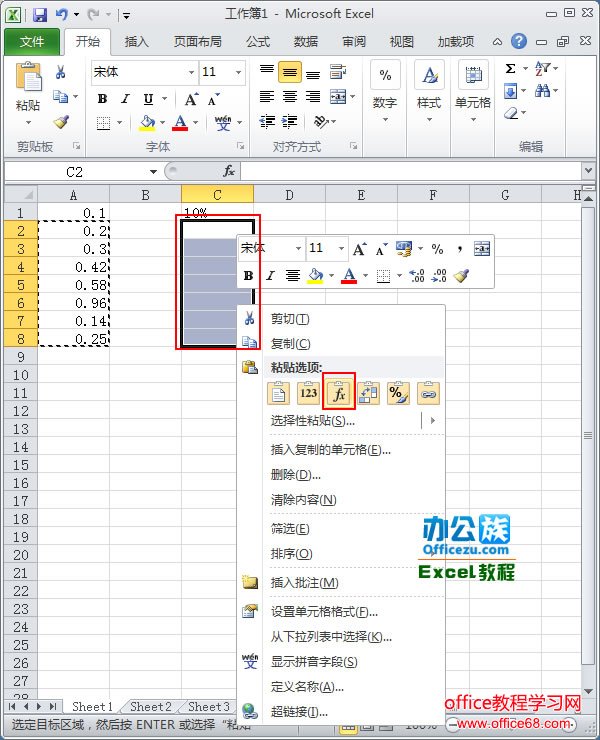Click column D header
The image size is (600, 740).
289,195
